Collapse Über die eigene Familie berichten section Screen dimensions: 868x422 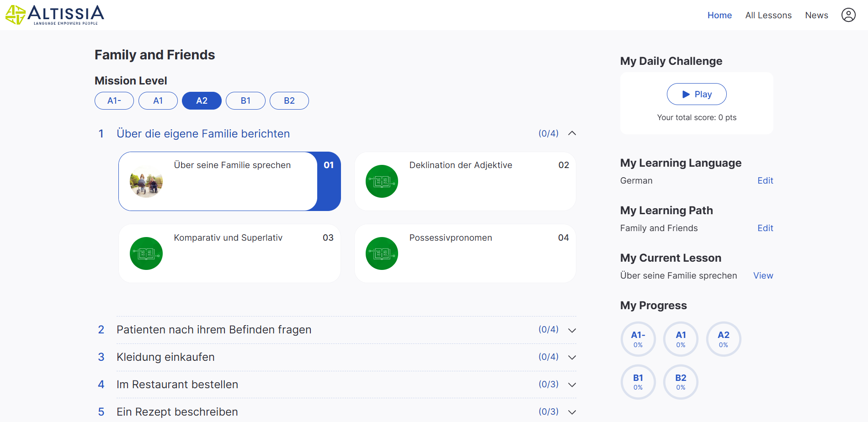tap(572, 133)
